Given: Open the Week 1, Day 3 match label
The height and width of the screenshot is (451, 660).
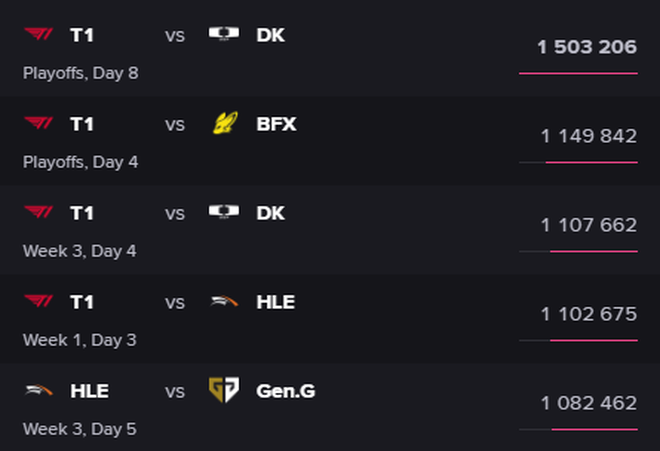Looking at the screenshot, I should coord(79,340).
